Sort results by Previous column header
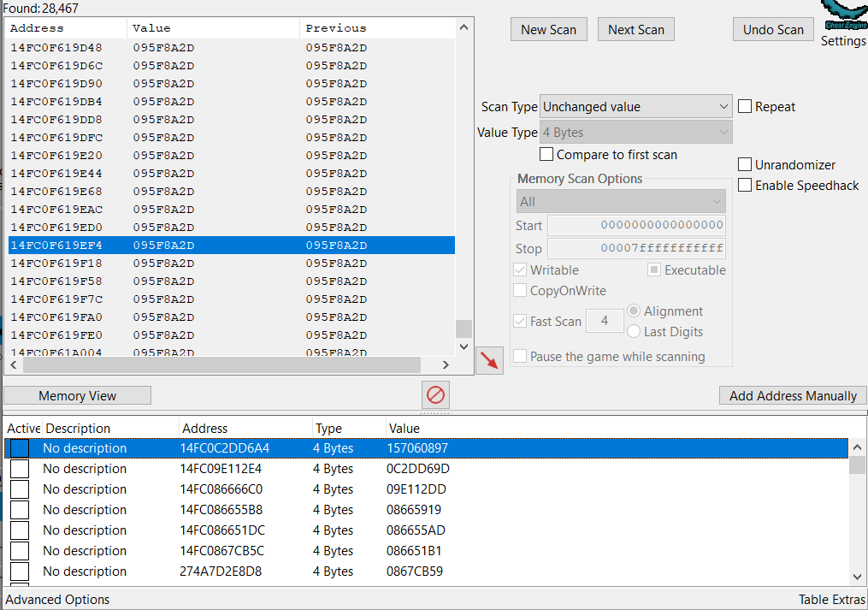This screenshot has height=610, width=868. pos(335,28)
